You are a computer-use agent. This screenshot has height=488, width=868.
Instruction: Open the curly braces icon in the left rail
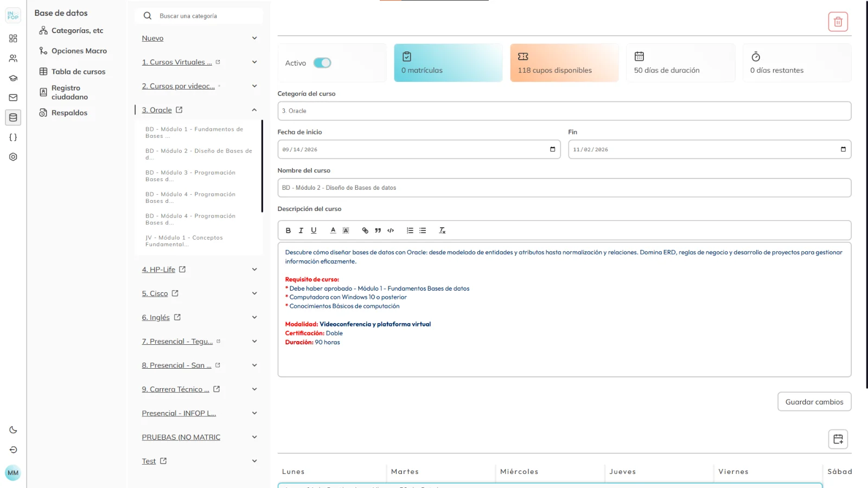pos(13,137)
